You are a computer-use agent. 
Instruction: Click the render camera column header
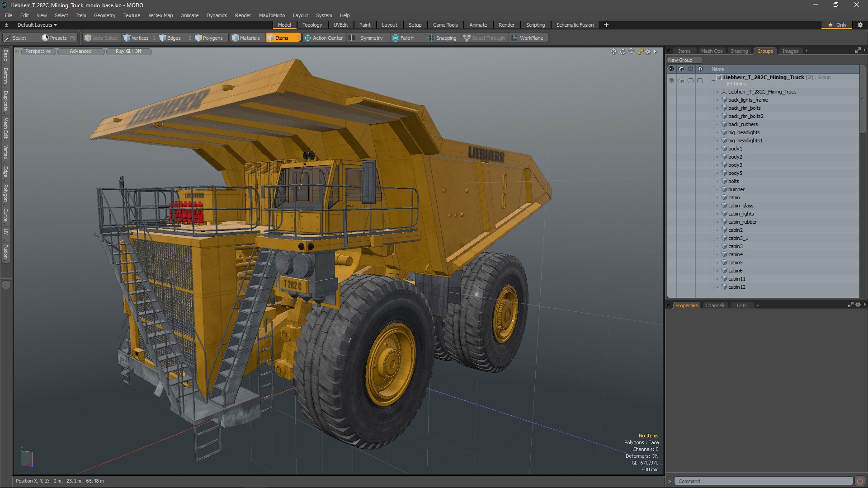tap(681, 69)
